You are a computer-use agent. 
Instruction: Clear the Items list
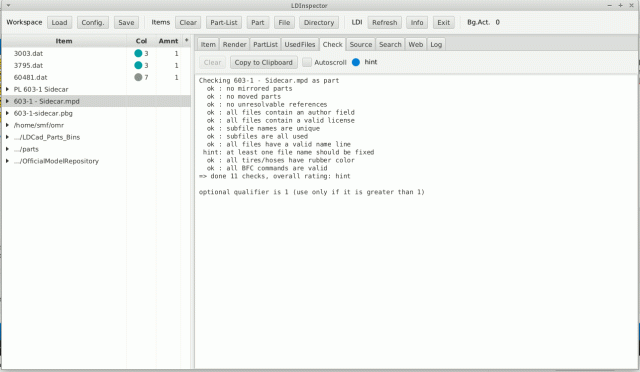[188, 22]
